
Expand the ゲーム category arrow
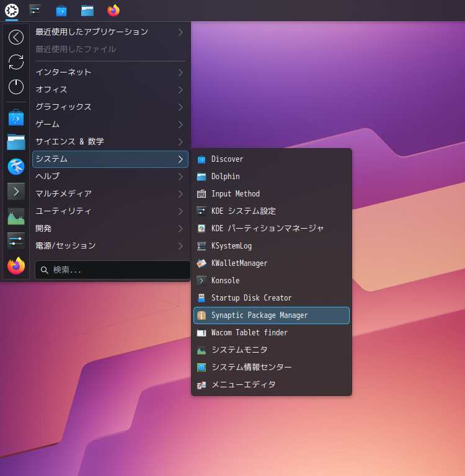180,125
